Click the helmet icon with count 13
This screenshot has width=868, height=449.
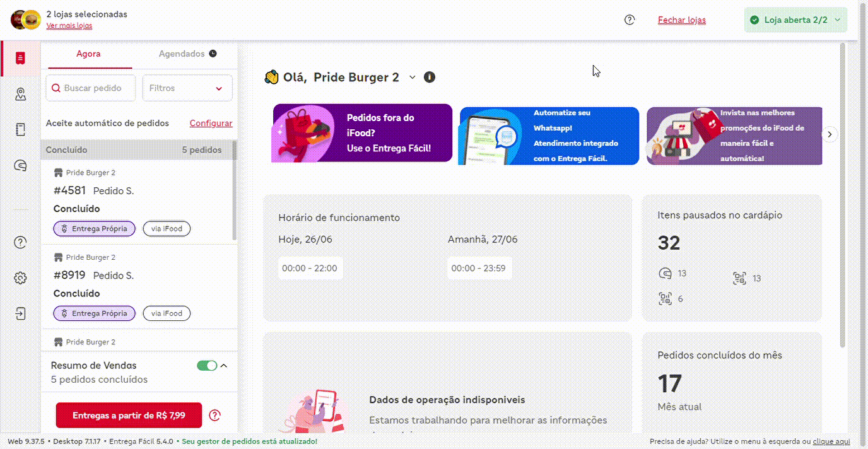(665, 273)
